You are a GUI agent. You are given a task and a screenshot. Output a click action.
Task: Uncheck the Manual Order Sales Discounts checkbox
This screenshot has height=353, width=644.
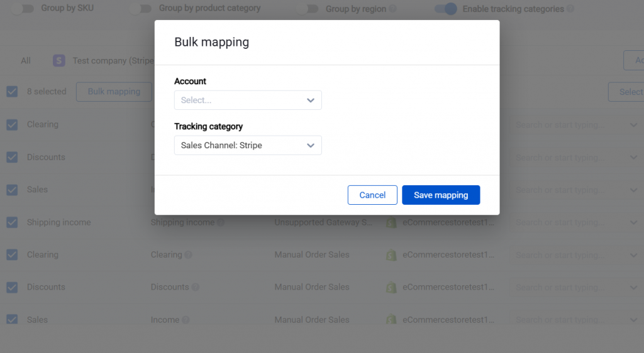coord(12,287)
